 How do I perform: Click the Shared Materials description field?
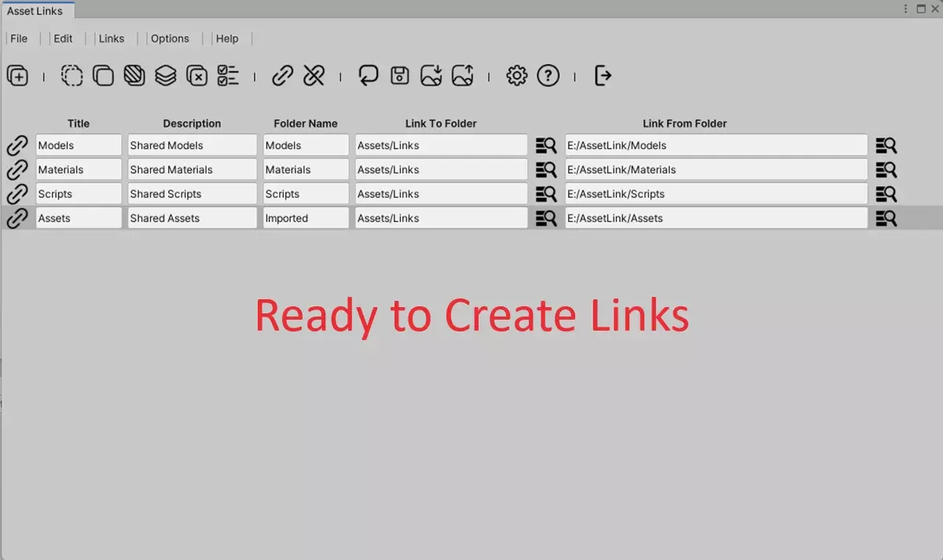click(193, 170)
